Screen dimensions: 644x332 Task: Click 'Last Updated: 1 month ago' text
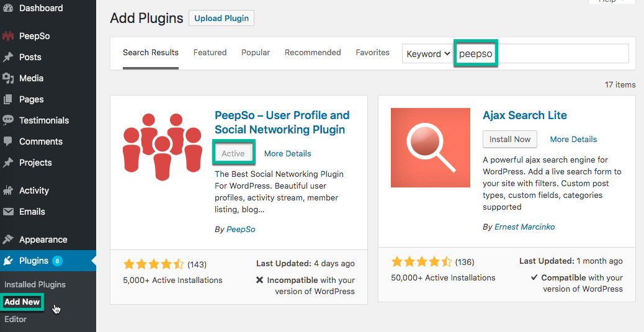(571, 261)
